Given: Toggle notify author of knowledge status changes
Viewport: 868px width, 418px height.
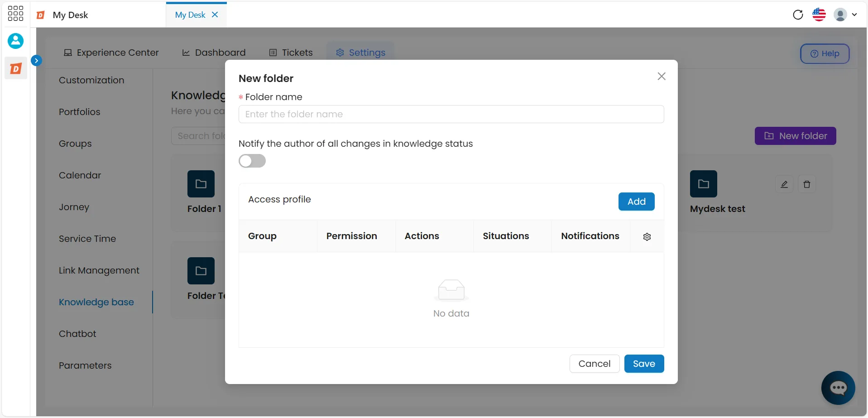Looking at the screenshot, I should tap(252, 161).
